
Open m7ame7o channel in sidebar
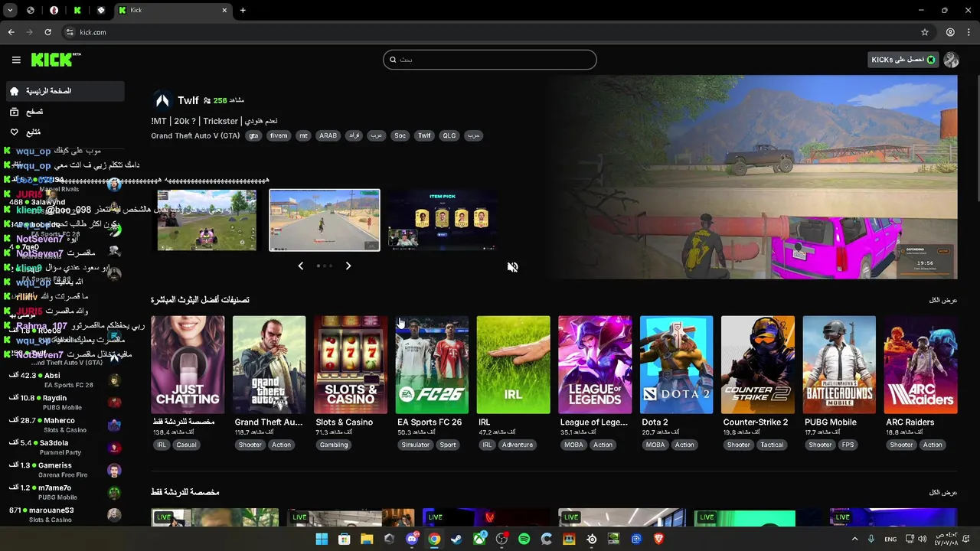click(64, 492)
